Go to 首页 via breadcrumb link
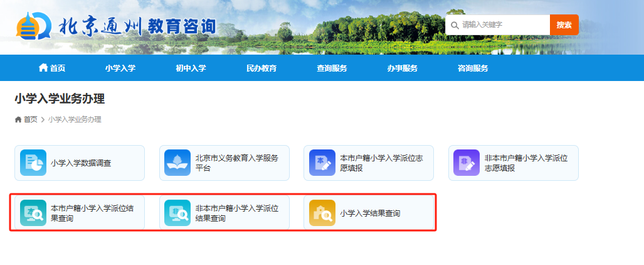This screenshot has width=644, height=265. click(30, 120)
